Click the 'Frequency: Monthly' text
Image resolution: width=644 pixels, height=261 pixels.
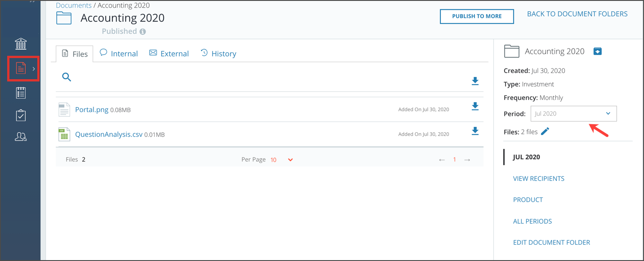pyautogui.click(x=533, y=98)
